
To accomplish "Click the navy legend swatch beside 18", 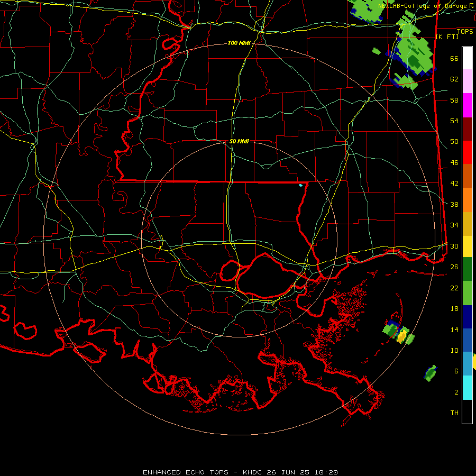I will tap(467, 317).
